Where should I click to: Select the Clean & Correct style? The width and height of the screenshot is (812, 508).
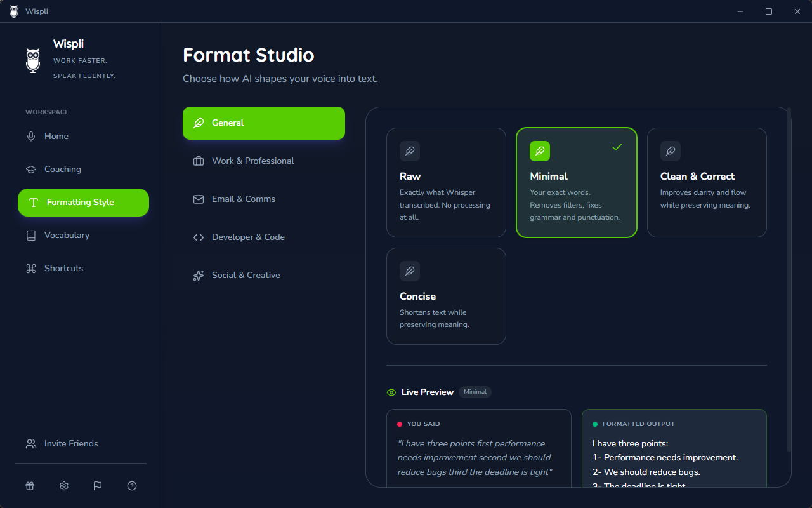pos(707,182)
